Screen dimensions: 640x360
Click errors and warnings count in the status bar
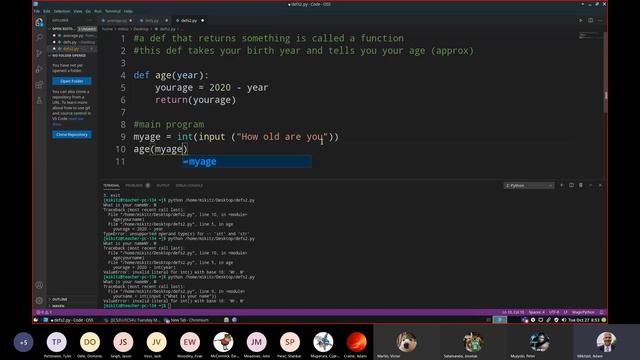44,312
